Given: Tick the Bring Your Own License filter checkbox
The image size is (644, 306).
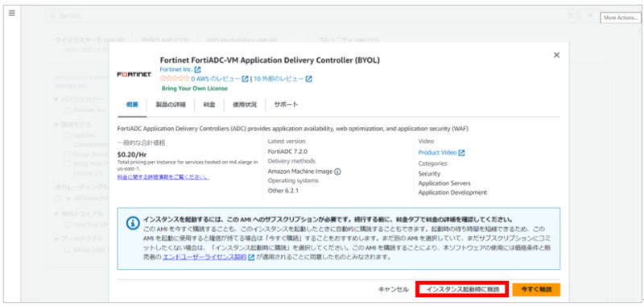Looking at the screenshot, I should coord(67,163).
